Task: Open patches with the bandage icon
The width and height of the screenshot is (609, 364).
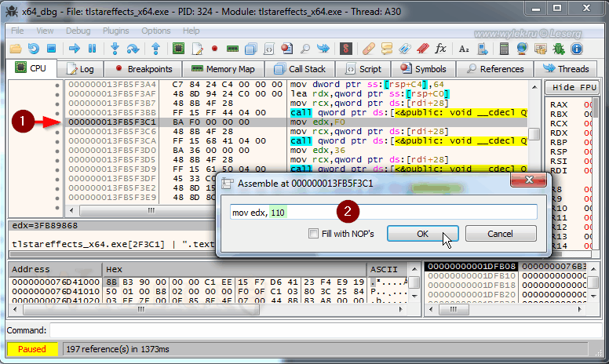Action: click(x=368, y=49)
